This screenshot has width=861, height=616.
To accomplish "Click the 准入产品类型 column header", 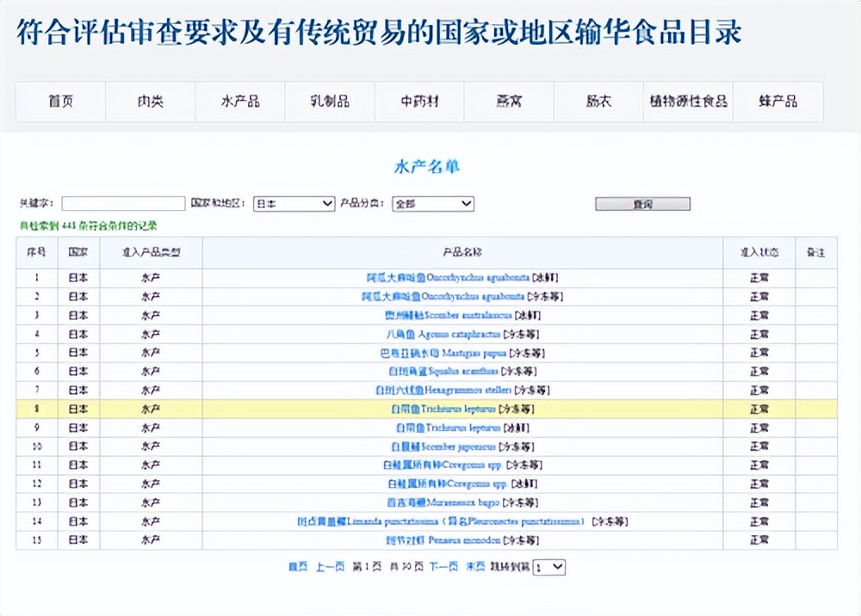I will coord(151,252).
